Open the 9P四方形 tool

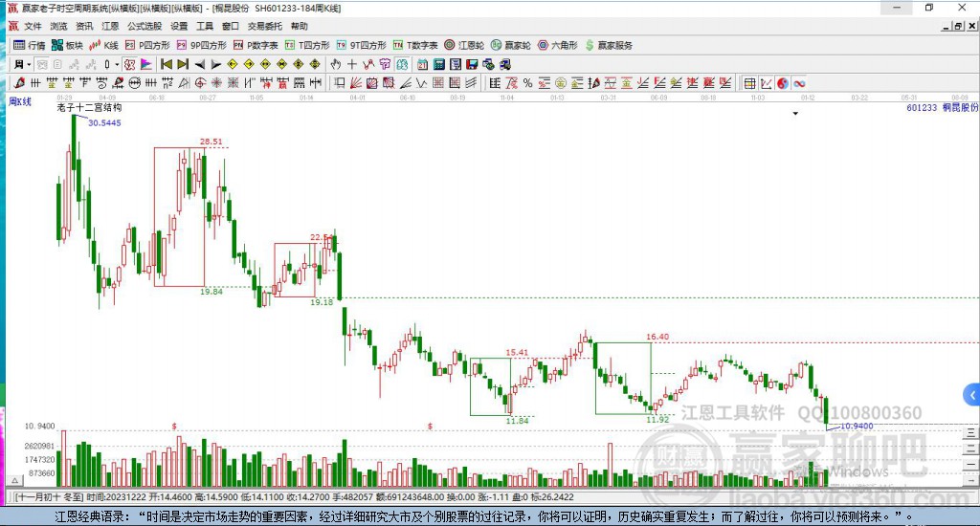pos(201,45)
